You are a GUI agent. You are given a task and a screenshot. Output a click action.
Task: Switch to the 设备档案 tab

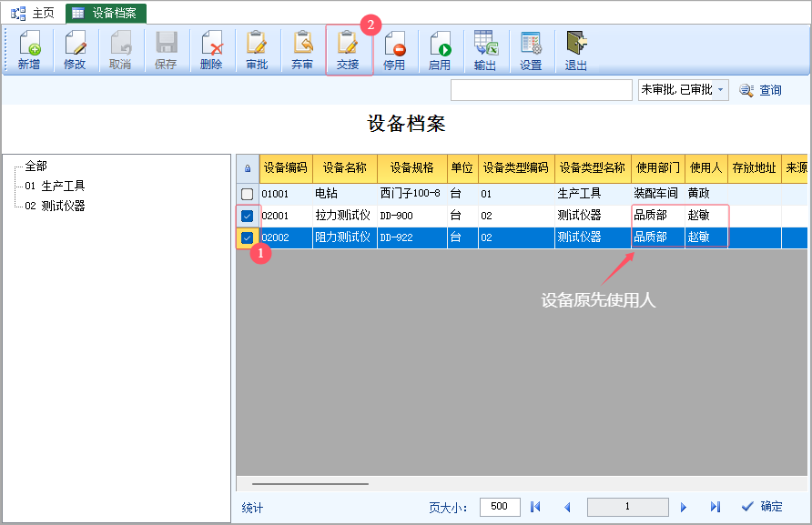coord(107,14)
